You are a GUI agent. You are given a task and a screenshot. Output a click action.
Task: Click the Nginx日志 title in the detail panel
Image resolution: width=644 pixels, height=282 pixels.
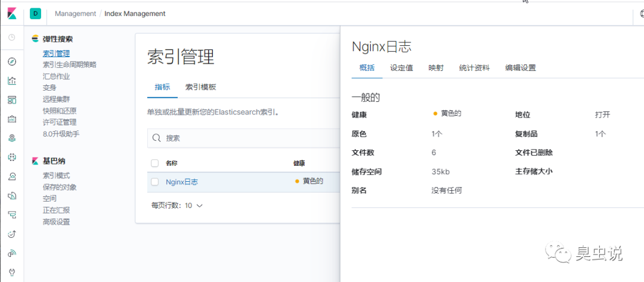coord(382,47)
